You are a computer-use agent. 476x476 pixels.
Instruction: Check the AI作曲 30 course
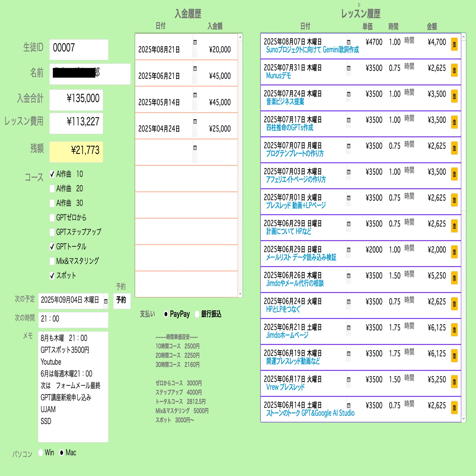52,203
